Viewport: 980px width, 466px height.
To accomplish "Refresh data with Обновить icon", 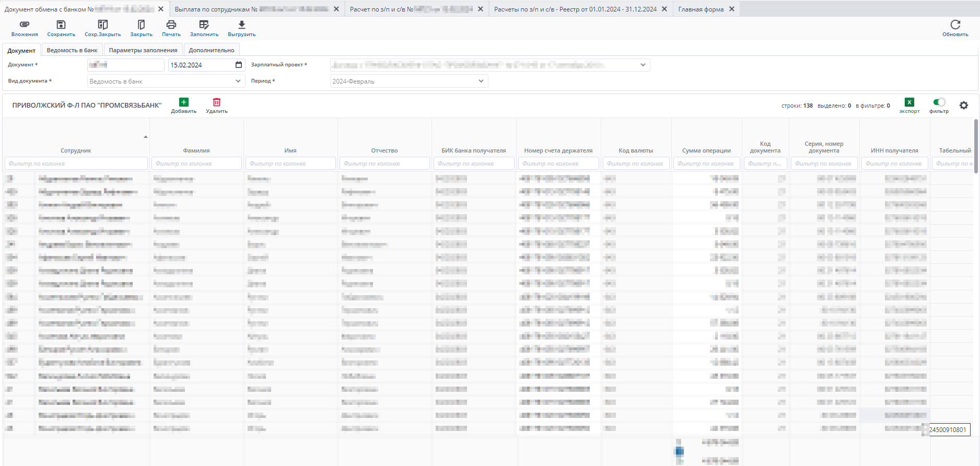I will (955, 25).
